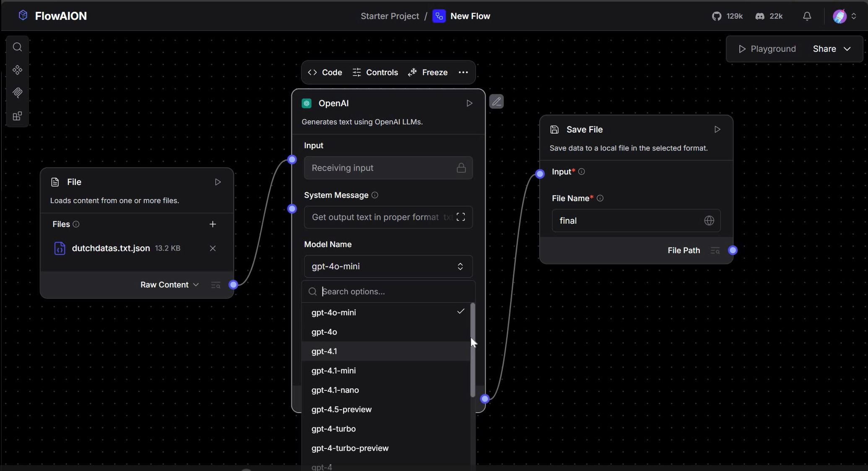The width and height of the screenshot is (868, 471).
Task: Click the FlowAION logo icon
Action: point(23,16)
